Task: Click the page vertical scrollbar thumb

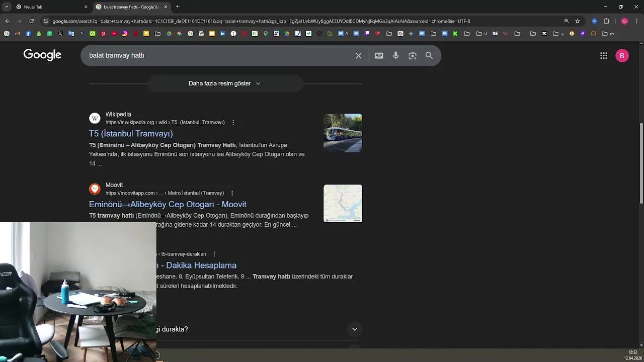Action: 641,163
